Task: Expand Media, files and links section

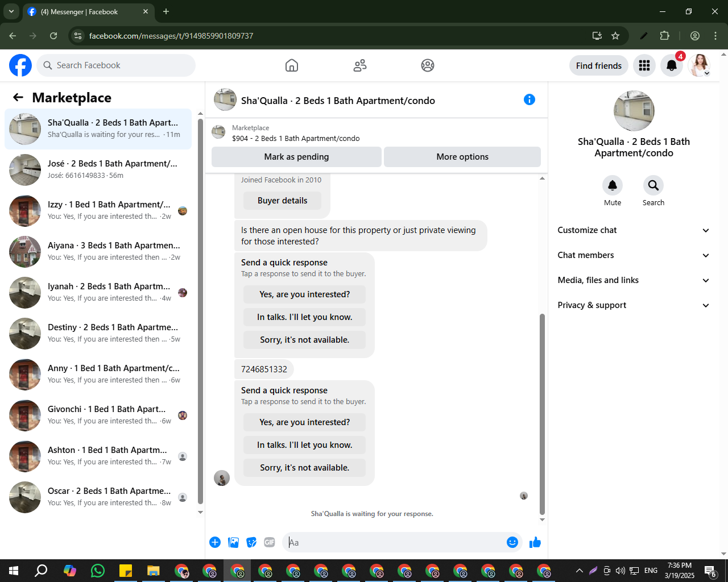Action: (634, 280)
